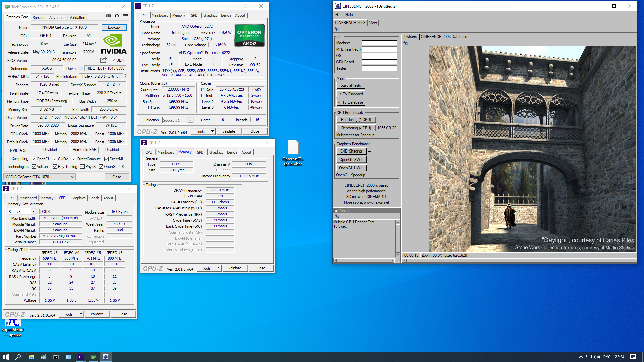Open Mainboard tab in top CPU-Z window
This screenshot has height=362, width=644.
pyautogui.click(x=160, y=15)
